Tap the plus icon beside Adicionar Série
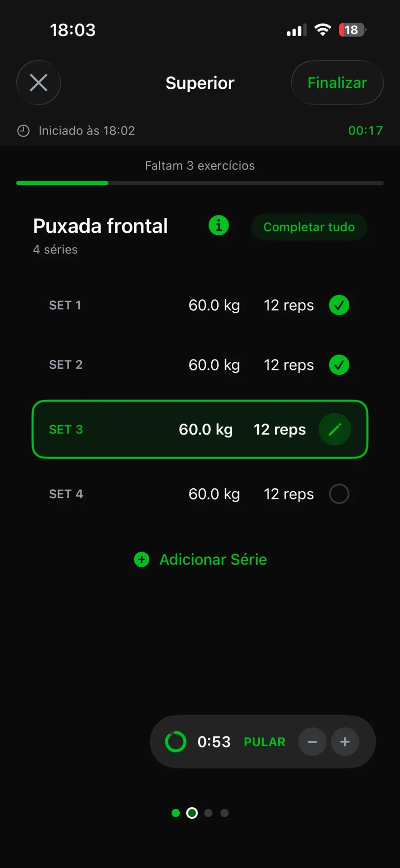The width and height of the screenshot is (400, 868). pyautogui.click(x=141, y=559)
